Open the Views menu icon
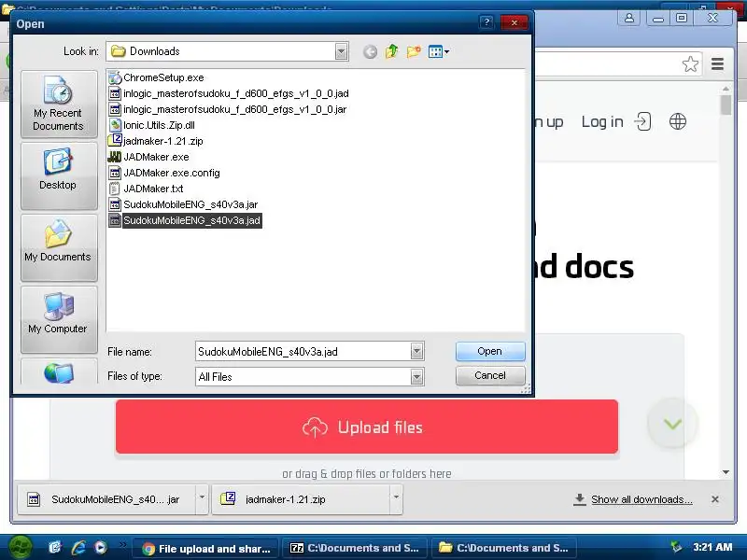 tap(438, 51)
